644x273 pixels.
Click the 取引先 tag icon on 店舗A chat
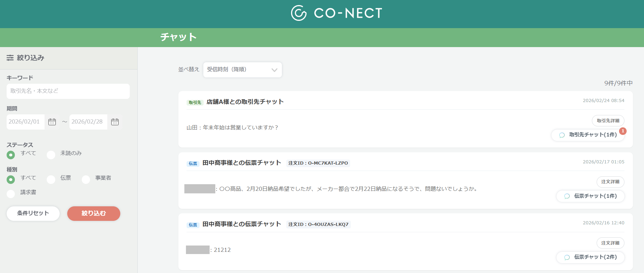pos(195,102)
